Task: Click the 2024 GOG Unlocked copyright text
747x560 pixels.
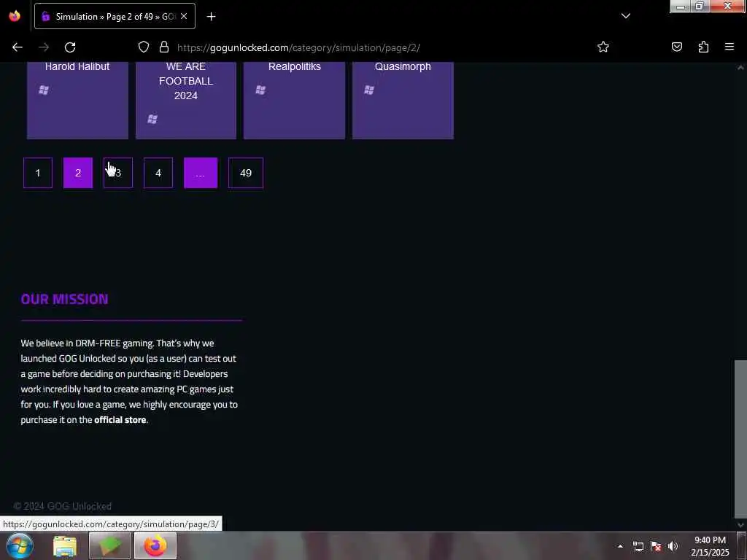Action: click(63, 506)
